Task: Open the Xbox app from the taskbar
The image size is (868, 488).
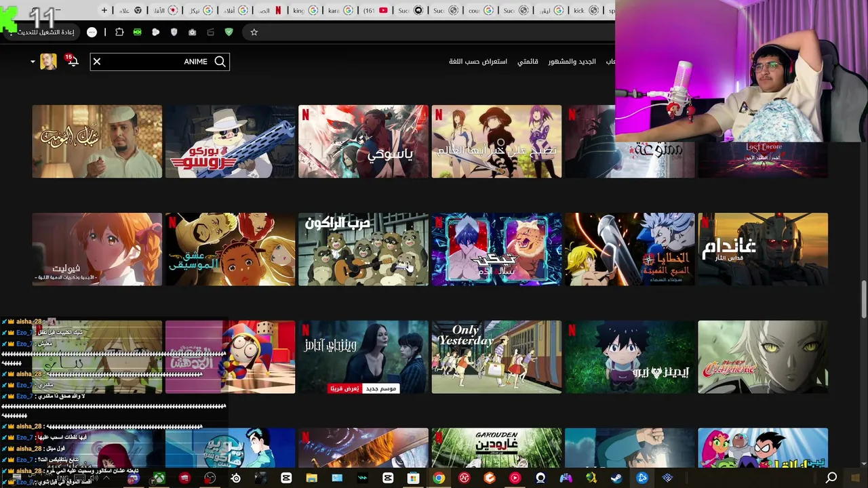Action: click(x=159, y=479)
